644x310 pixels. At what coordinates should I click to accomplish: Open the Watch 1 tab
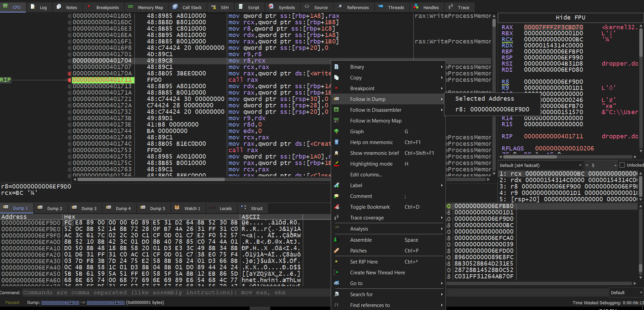(188, 208)
